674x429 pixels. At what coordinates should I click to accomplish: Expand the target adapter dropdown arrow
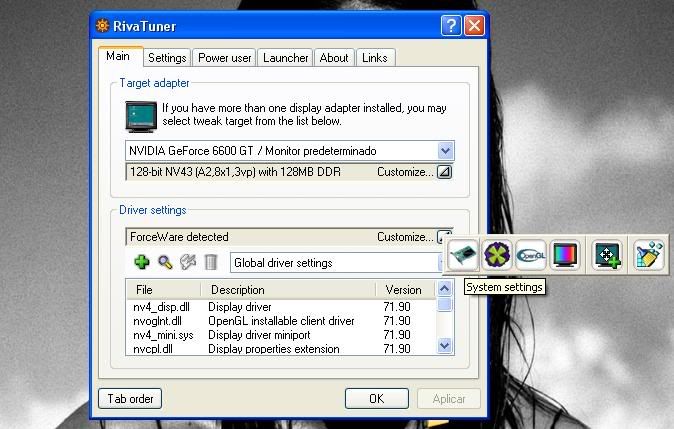[x=446, y=151]
